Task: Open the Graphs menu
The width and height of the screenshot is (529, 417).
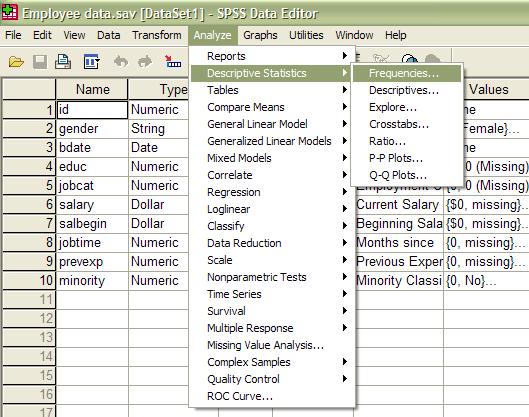Action: click(260, 35)
